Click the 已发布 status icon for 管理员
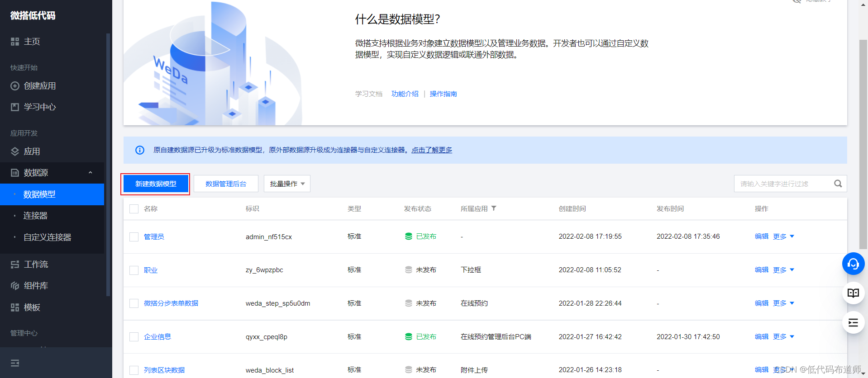 pyautogui.click(x=409, y=236)
